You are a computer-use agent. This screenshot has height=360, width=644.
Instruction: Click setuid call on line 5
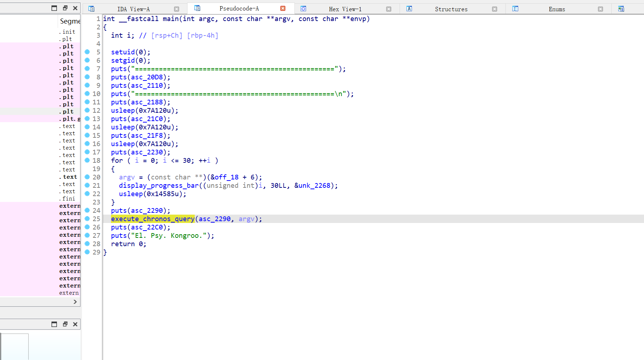point(123,52)
